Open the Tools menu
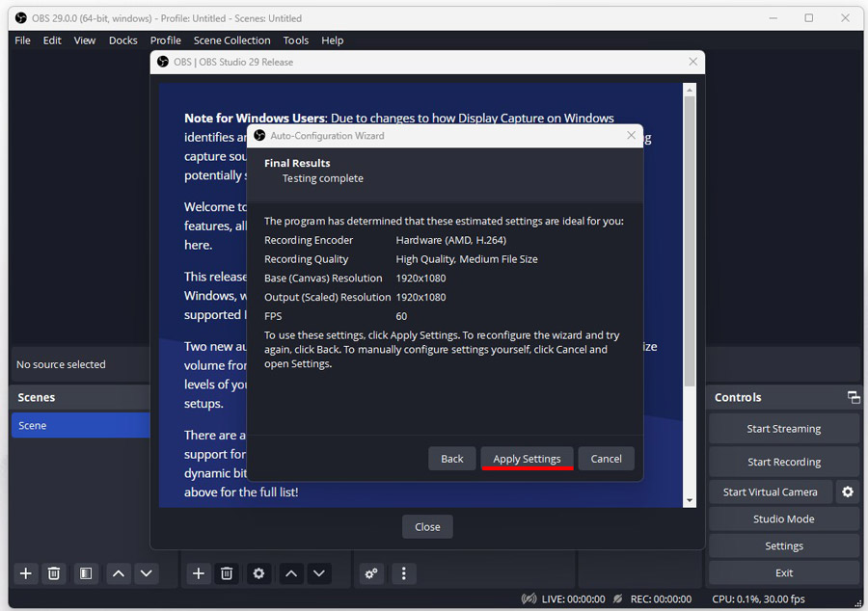This screenshot has height=611, width=868. (296, 40)
